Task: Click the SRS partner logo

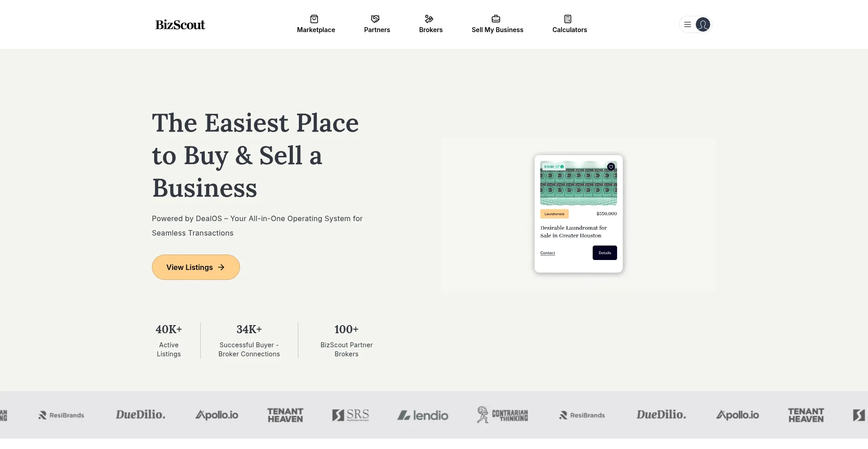Action: [x=350, y=415]
